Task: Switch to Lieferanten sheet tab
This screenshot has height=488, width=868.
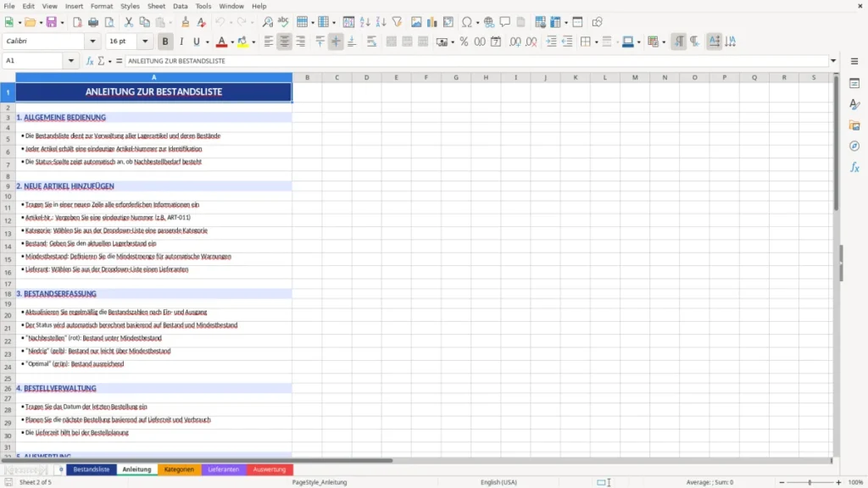Action: 224,469
